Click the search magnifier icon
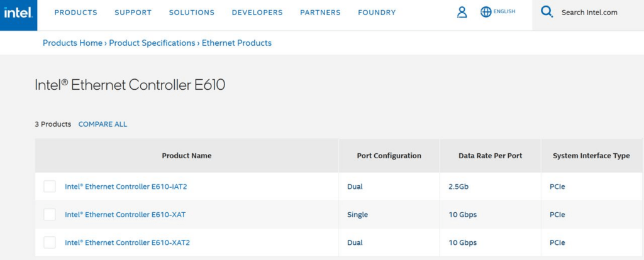The image size is (644, 260). pos(547,12)
